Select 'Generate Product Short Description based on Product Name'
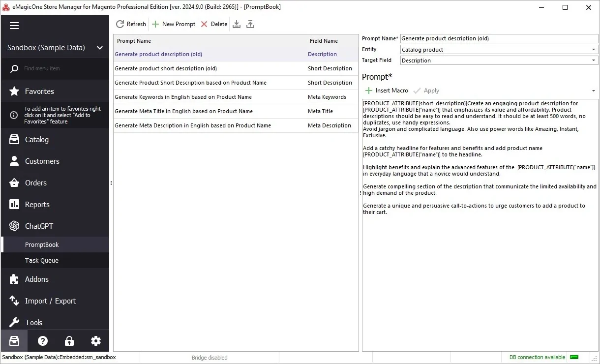Screen dimensions: 600x364 pyautogui.click(x=236, y=83)
